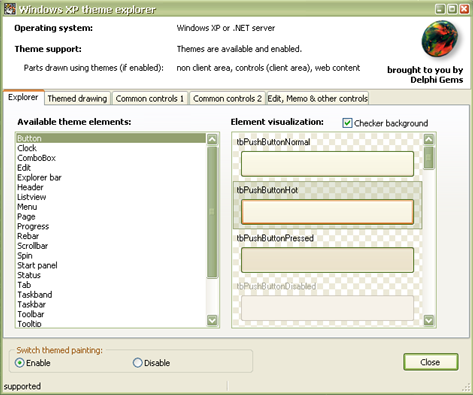Click theme elements list scroll down arrow
This screenshot has height=395, width=473.
coord(212,320)
